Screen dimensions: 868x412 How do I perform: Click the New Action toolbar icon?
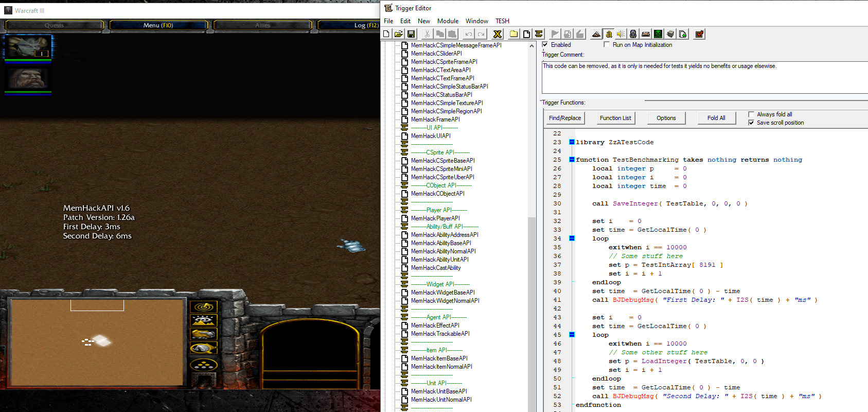[580, 34]
